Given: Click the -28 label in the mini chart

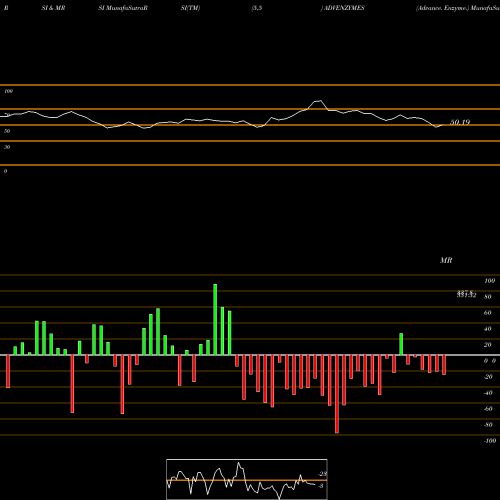Looking at the screenshot, I should (323, 474).
